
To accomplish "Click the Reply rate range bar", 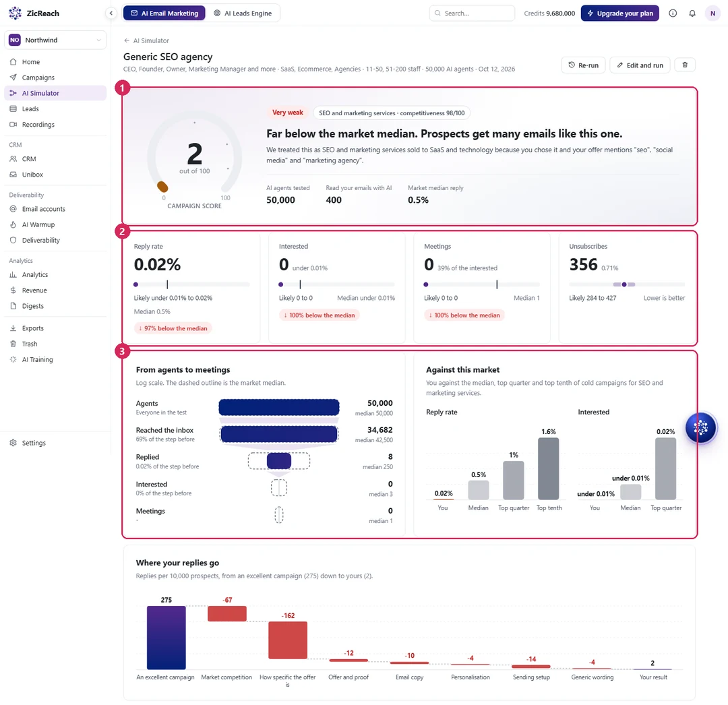I will click(191, 284).
